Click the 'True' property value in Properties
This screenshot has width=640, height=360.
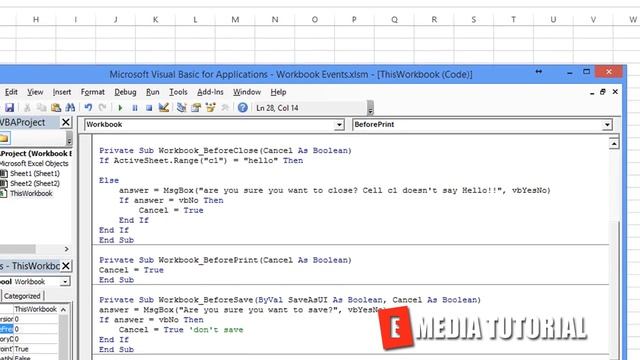(x=22, y=349)
